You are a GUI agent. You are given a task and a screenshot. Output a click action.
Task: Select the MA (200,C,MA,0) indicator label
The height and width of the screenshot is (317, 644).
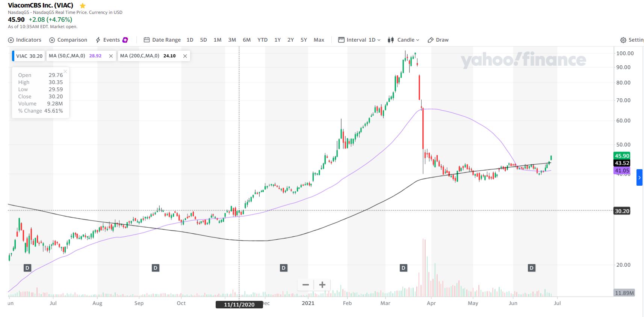tap(140, 56)
